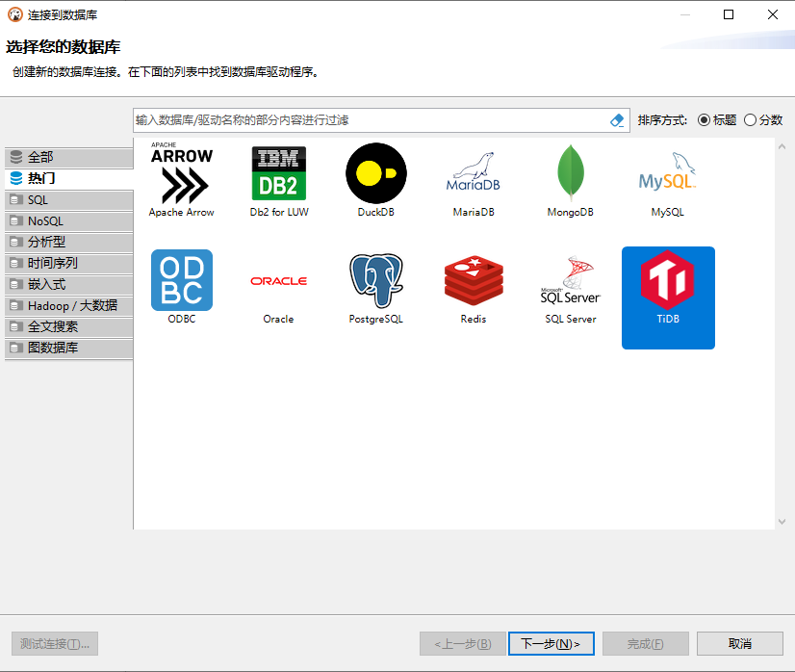Choose the Redis database icon

(474, 280)
